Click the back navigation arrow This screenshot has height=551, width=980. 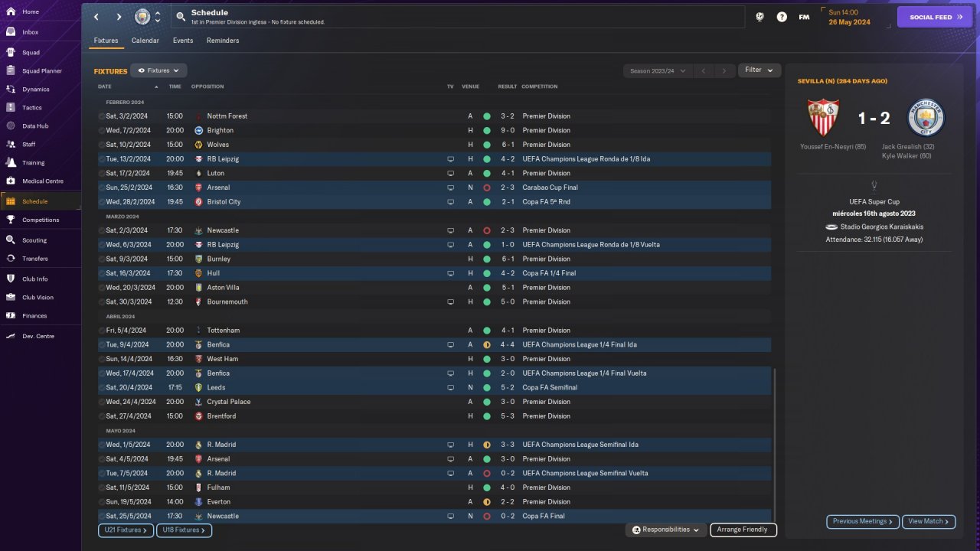(x=96, y=17)
